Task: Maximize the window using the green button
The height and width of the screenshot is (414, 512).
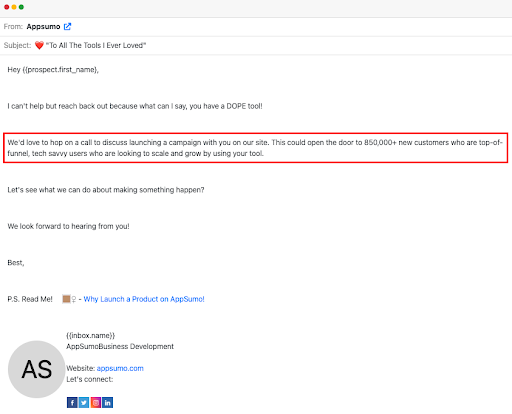Action: click(21, 7)
